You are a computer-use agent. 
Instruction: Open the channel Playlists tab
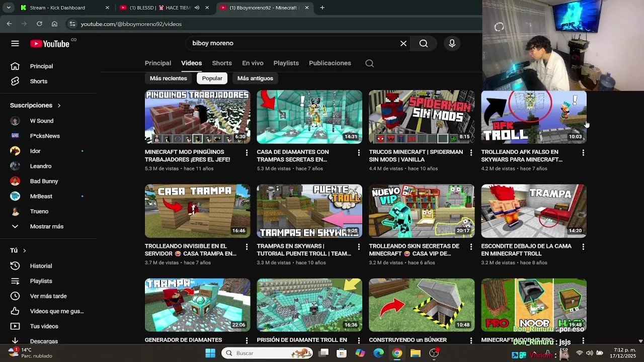[x=286, y=63]
